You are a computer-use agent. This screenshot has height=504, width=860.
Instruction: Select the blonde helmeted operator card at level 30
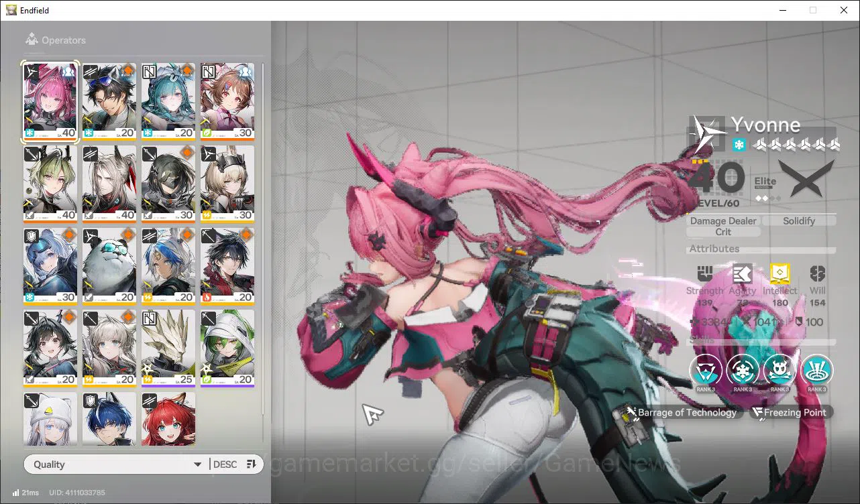click(x=227, y=184)
